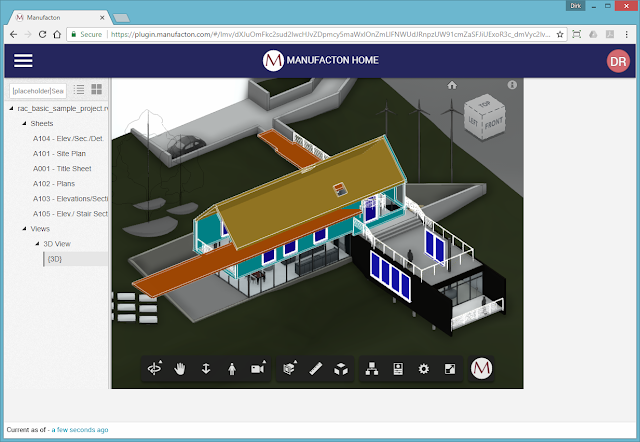Select the Measure ruler tool

pos(316,369)
